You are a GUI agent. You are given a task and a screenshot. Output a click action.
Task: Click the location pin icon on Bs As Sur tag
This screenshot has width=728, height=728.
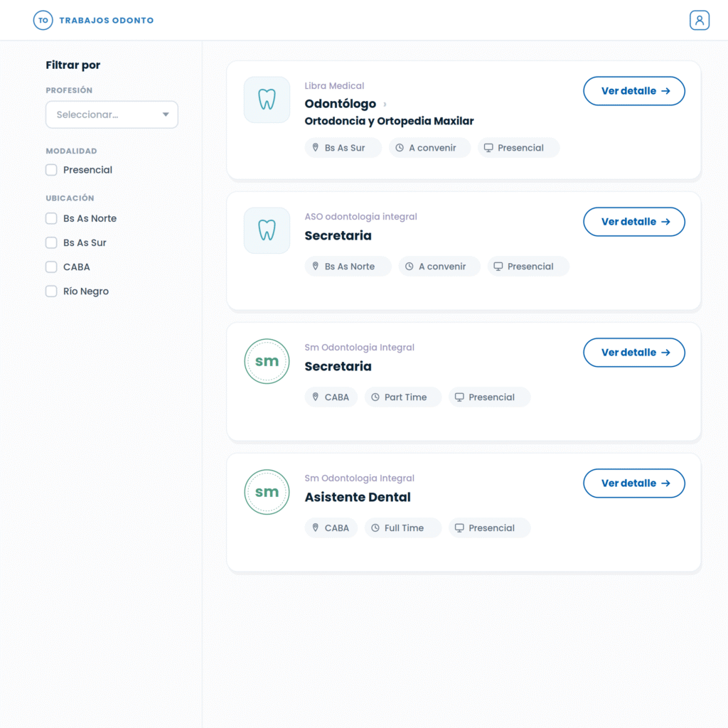coord(315,148)
